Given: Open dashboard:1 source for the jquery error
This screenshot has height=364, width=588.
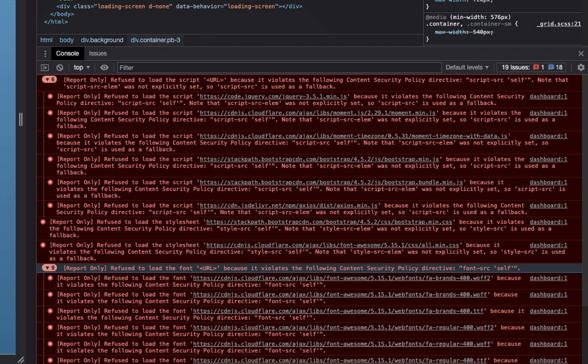Looking at the screenshot, I should pyautogui.click(x=548, y=96).
